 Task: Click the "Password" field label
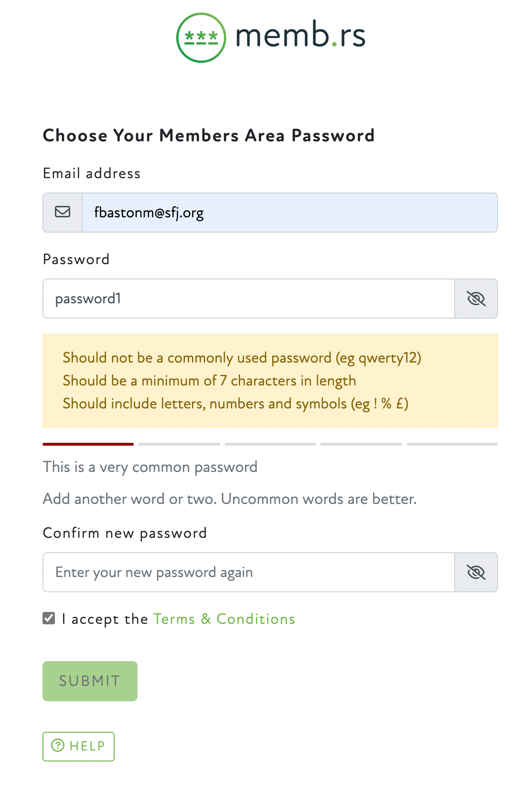(76, 259)
